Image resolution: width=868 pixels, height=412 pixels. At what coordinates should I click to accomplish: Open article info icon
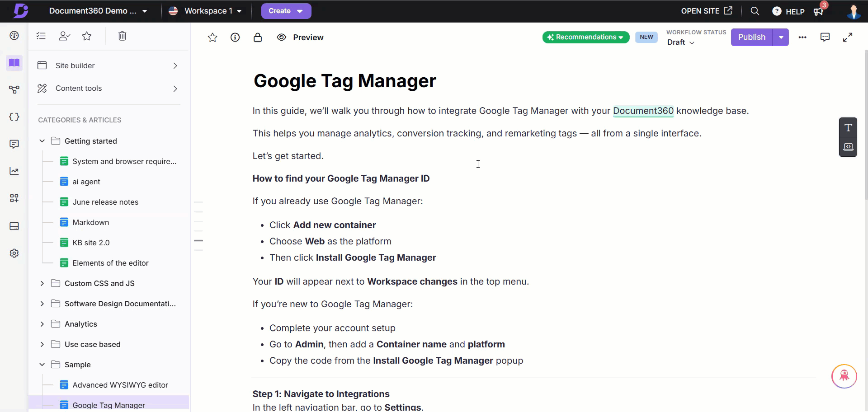235,37
